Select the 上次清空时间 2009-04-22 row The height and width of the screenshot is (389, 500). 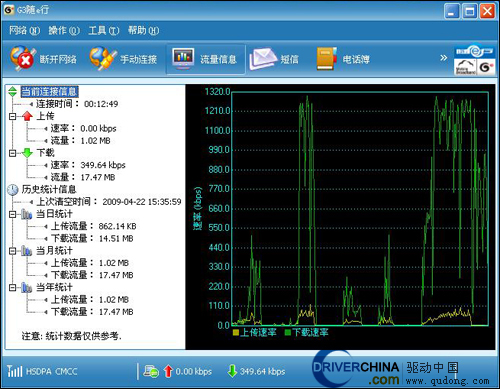(x=109, y=202)
